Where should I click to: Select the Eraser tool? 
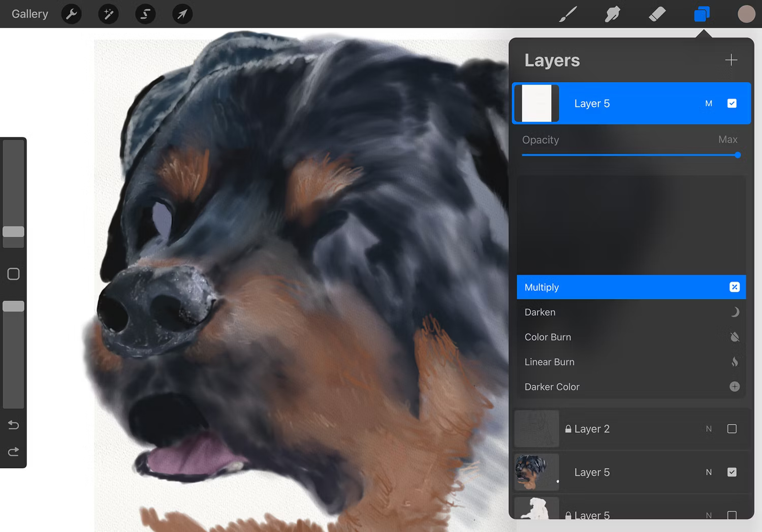(657, 14)
